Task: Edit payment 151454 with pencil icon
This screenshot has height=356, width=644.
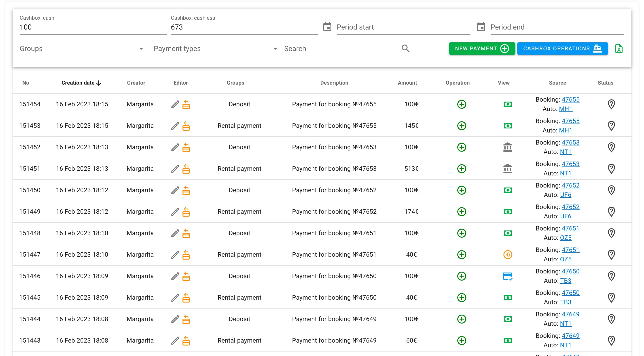Action: tap(175, 104)
